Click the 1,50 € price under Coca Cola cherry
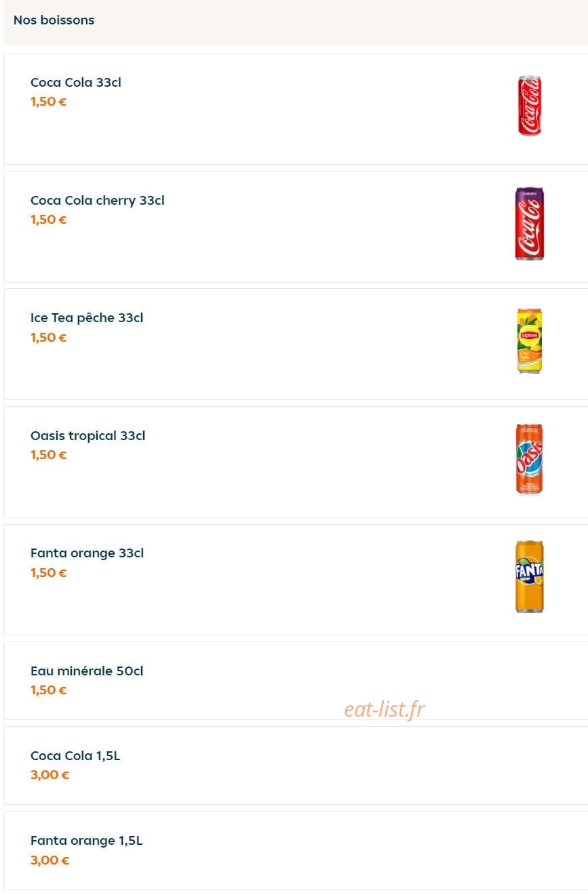This screenshot has width=588, height=893. coord(49,220)
